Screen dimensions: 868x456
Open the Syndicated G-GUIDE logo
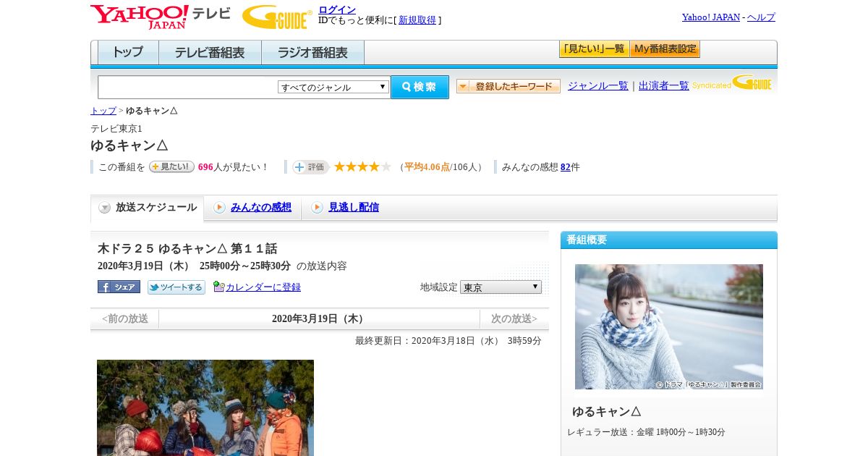[x=732, y=83]
